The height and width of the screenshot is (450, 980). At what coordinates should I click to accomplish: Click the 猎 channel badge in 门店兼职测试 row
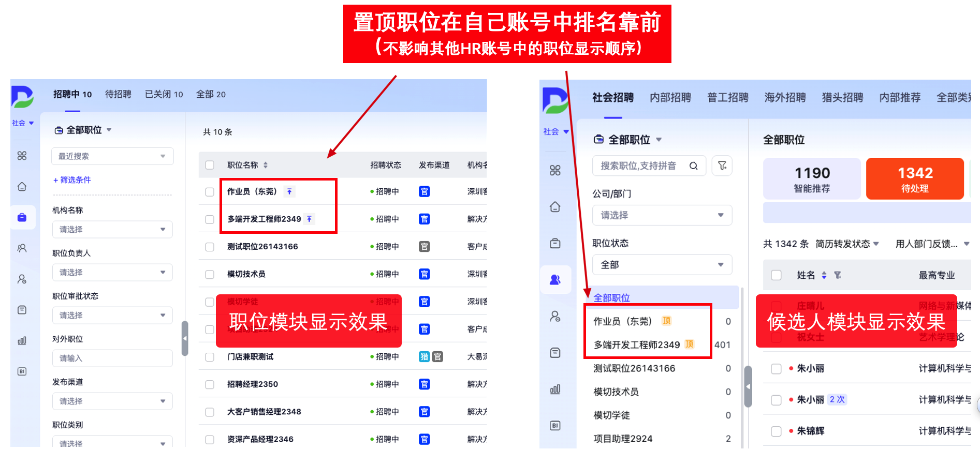(424, 356)
